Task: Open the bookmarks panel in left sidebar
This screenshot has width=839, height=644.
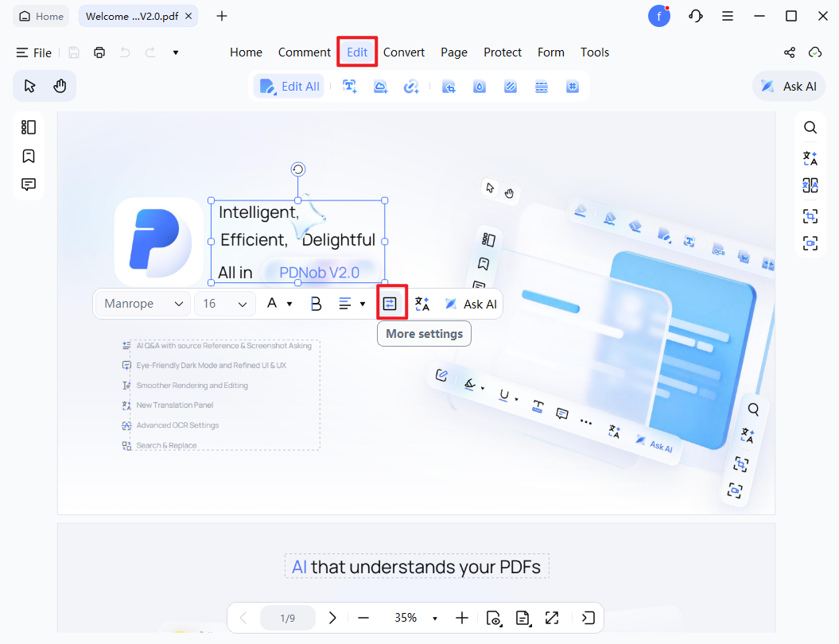Action: [29, 156]
